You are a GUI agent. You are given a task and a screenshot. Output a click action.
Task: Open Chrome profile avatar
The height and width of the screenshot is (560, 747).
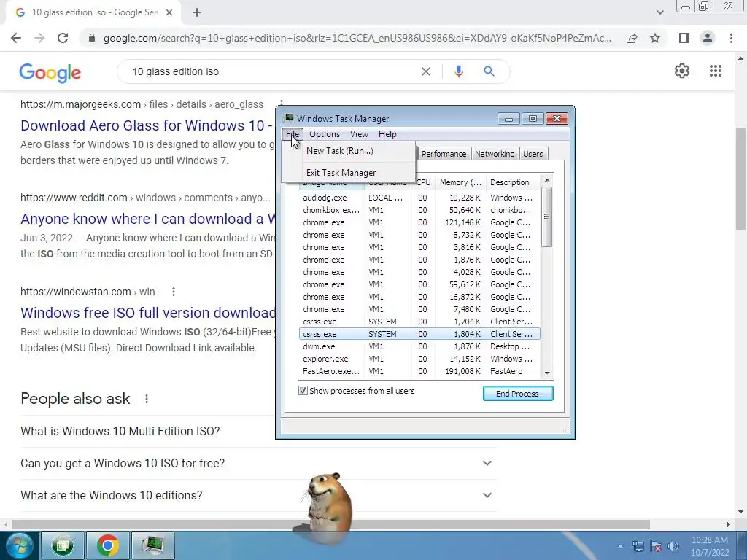pos(708,38)
